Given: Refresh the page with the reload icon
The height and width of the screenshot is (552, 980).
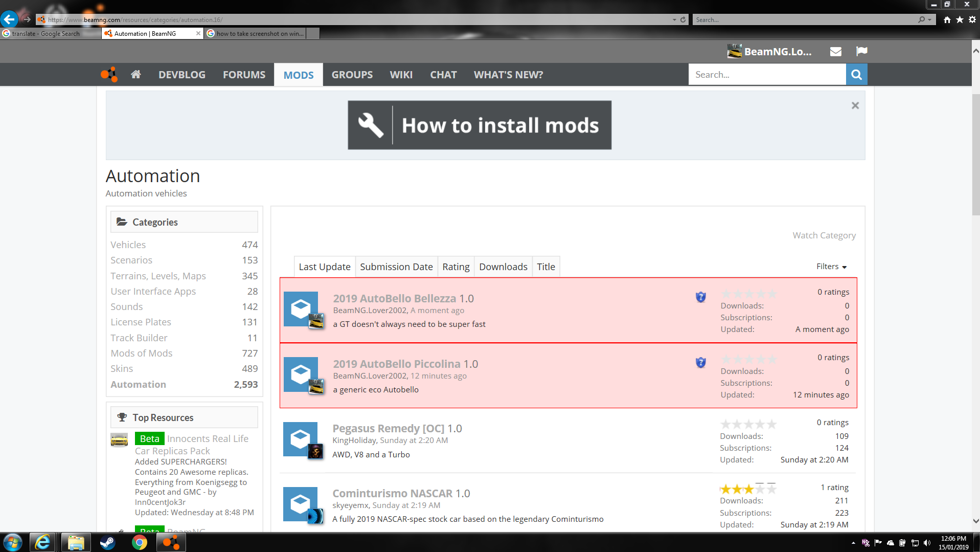Looking at the screenshot, I should tap(682, 19).
